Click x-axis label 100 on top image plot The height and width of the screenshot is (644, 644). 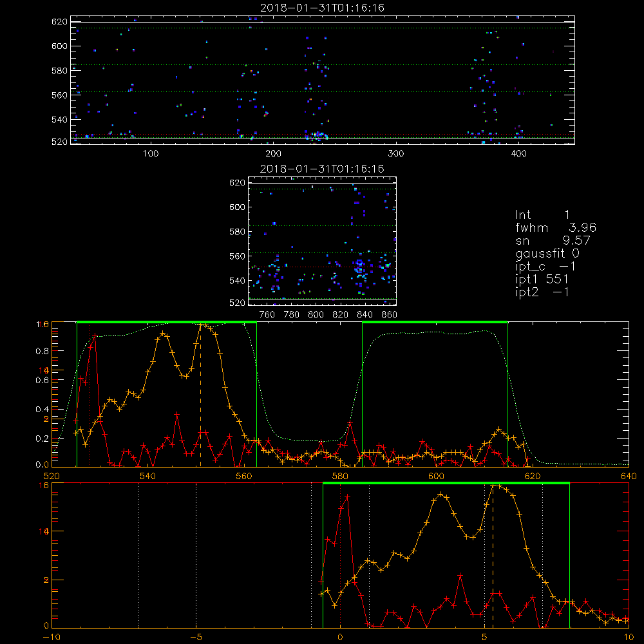151,154
